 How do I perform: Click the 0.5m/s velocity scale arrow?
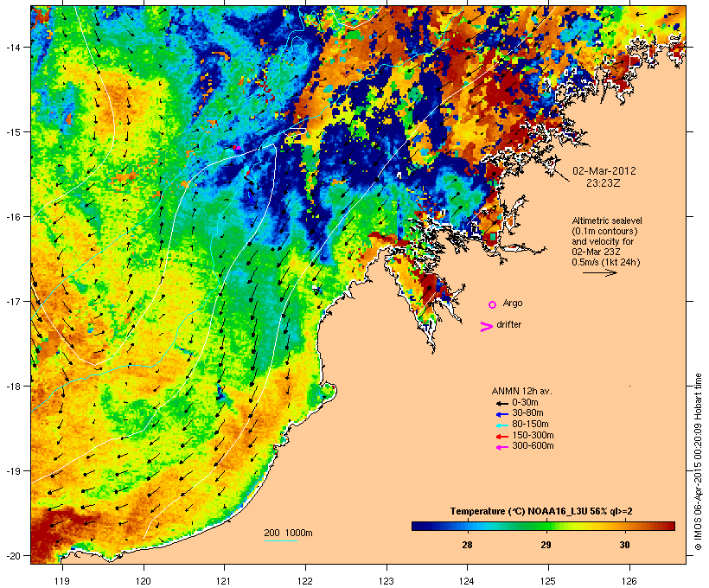(x=599, y=272)
